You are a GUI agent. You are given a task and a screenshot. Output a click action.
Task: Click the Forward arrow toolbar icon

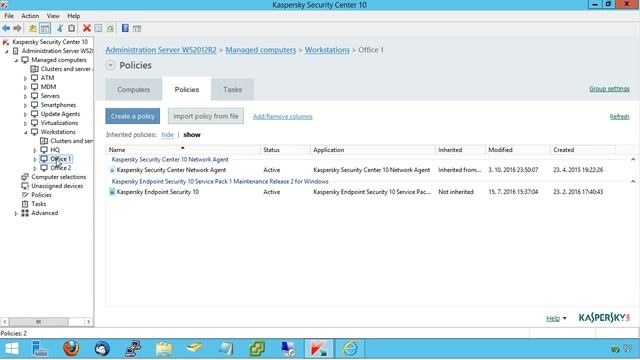(17, 28)
